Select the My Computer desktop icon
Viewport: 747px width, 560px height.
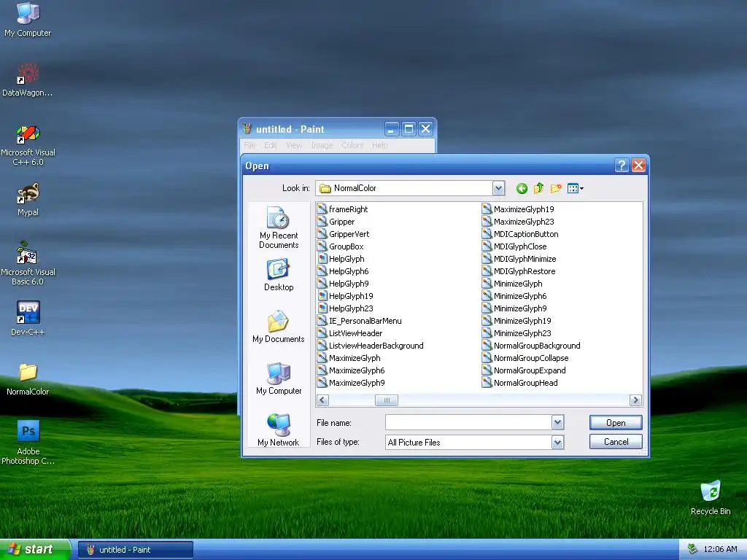28,20
